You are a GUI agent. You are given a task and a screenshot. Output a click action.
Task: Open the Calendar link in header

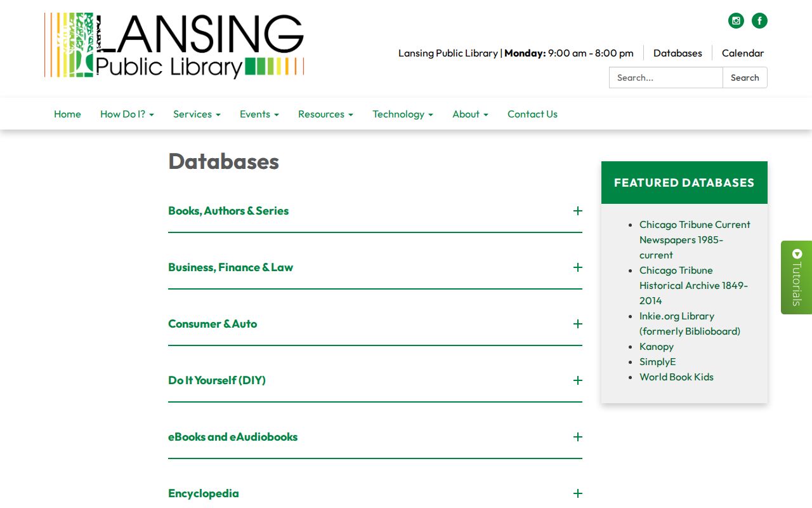coord(743,53)
